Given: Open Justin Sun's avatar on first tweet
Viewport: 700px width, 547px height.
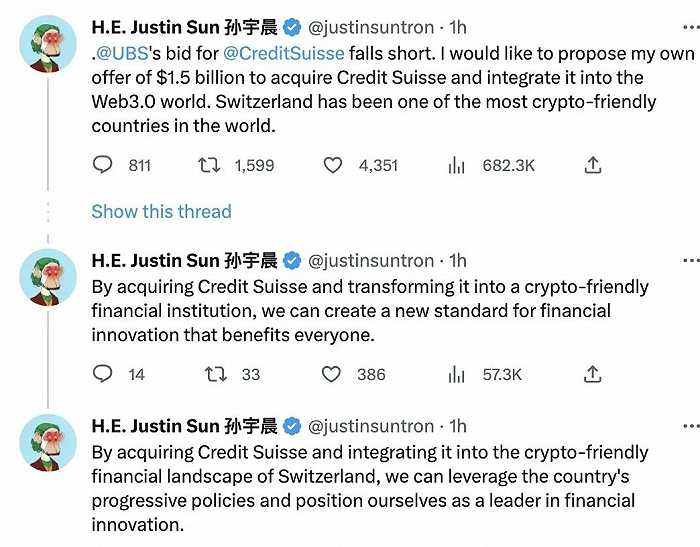Looking at the screenshot, I should click(47, 43).
